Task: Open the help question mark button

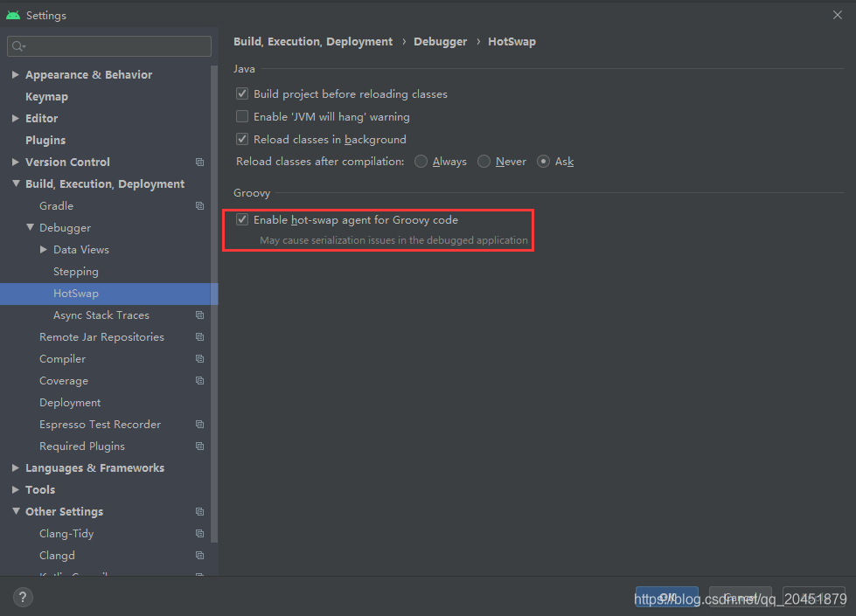Action: (23, 597)
